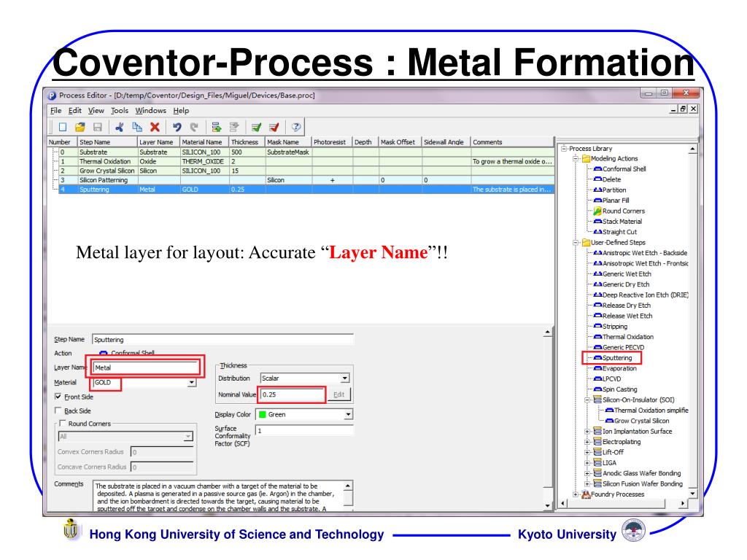Open the Display Color dropdown
The image size is (747, 560).
click(x=348, y=414)
